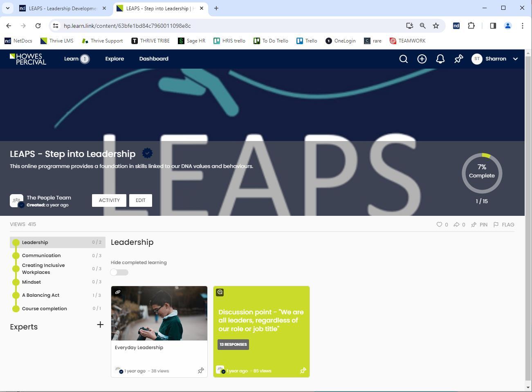Go to the Dashboard
The image size is (532, 392).
154,59
